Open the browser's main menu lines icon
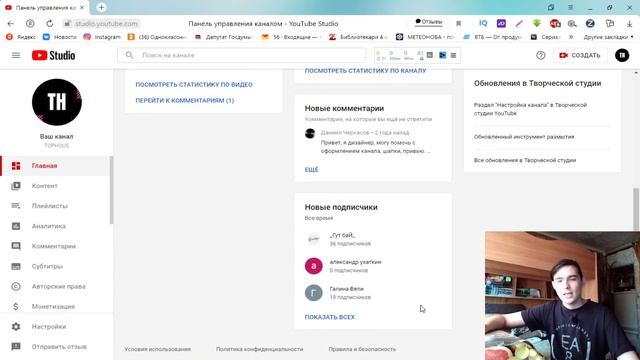This screenshot has height=360, width=640. coord(570,7)
